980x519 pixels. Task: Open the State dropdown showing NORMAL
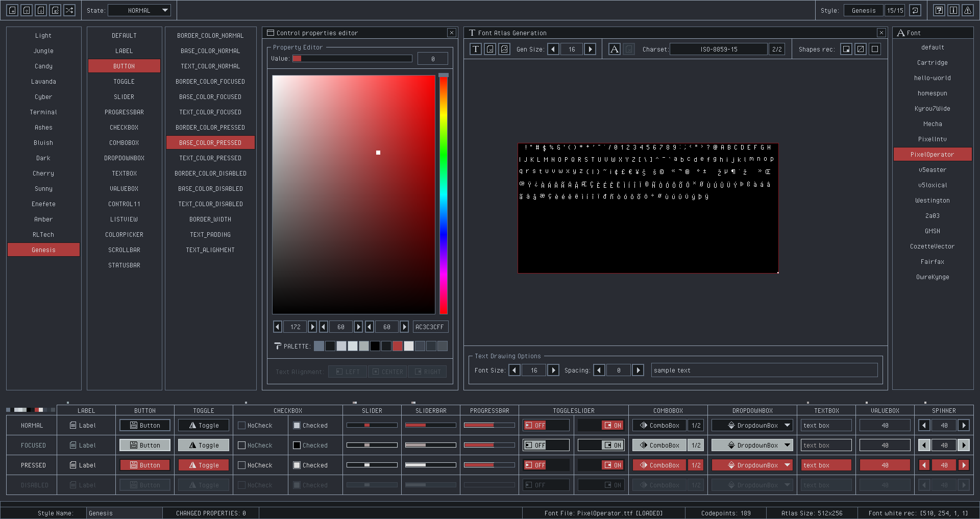(x=139, y=10)
